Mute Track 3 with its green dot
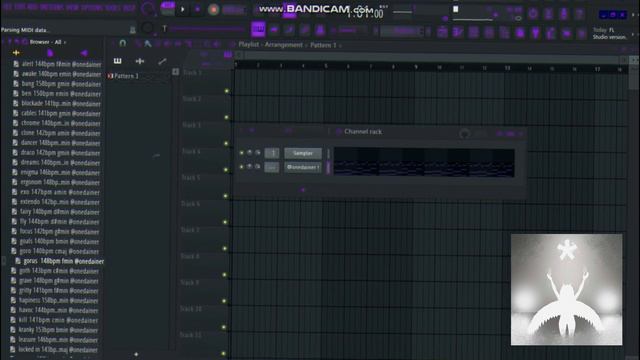Image resolution: width=640 pixels, height=360 pixels. tap(226, 144)
